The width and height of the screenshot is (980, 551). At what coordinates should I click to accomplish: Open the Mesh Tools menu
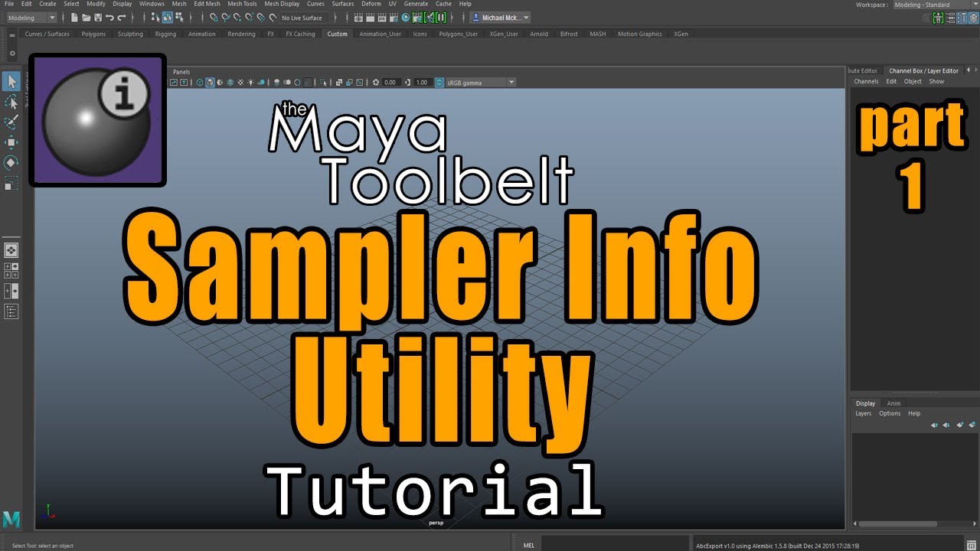pyautogui.click(x=242, y=4)
